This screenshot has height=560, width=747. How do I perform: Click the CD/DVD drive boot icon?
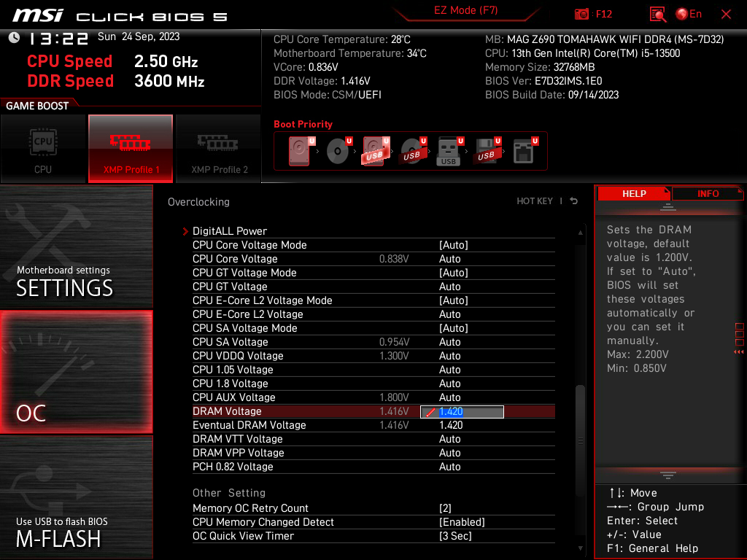(338, 149)
